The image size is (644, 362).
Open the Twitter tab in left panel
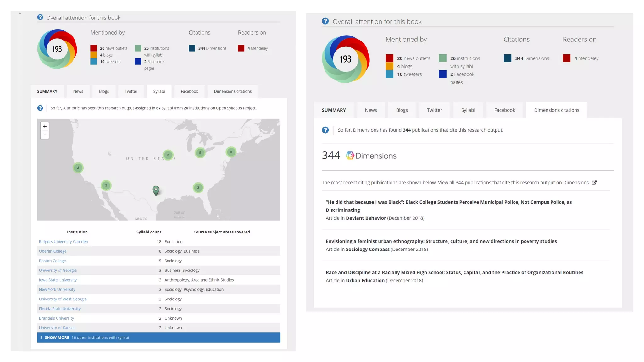tap(131, 91)
